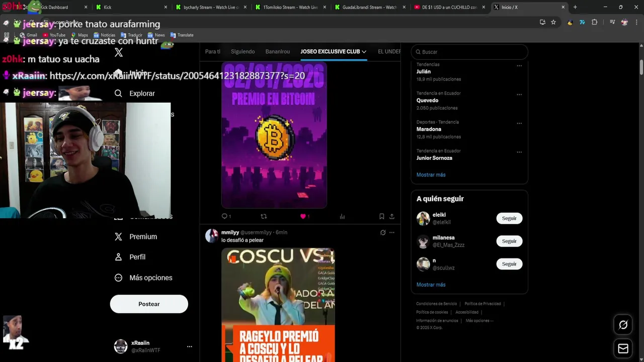Close the Inicio / X tab
Viewport: 644px width, 362px height.
(x=563, y=7)
